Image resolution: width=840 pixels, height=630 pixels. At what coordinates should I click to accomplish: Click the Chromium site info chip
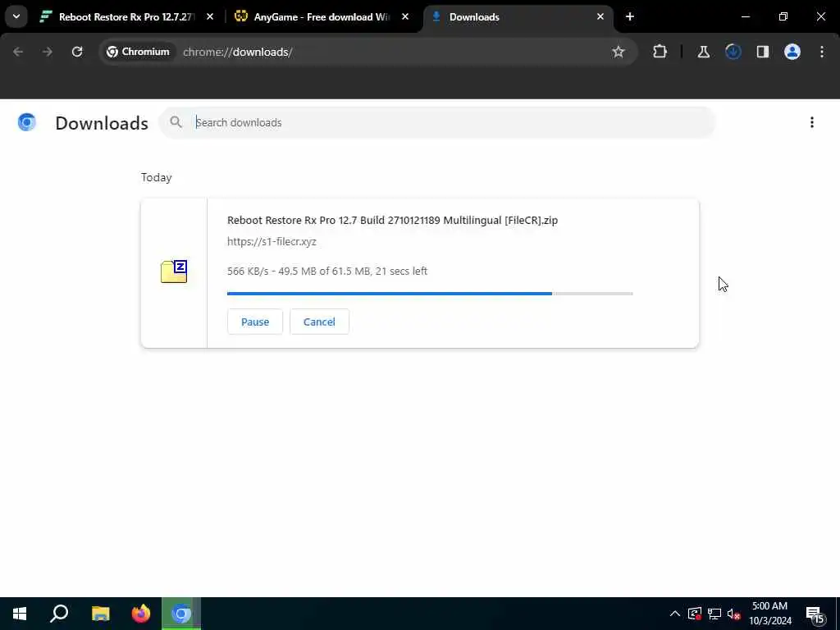(x=138, y=52)
